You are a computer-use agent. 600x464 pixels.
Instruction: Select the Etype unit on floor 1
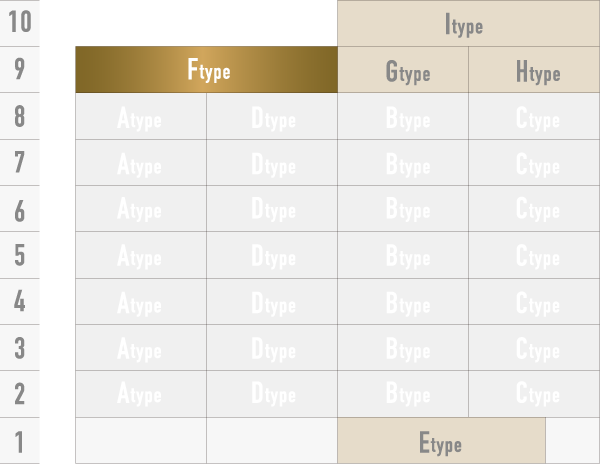441,441
